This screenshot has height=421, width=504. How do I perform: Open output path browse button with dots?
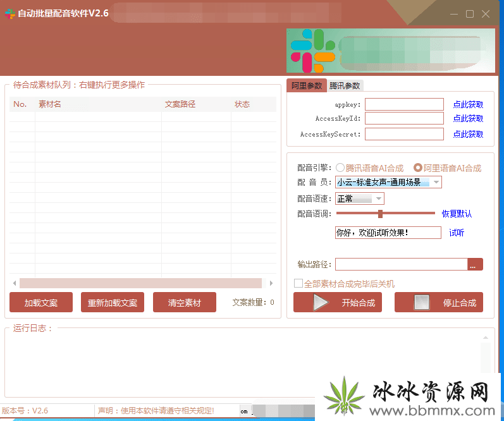pyautogui.click(x=475, y=264)
